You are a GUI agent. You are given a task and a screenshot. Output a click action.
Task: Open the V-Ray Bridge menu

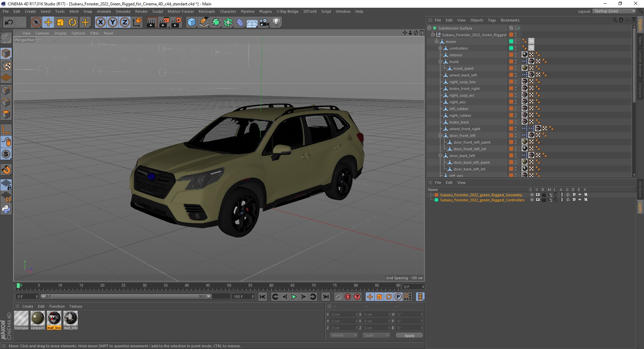click(x=287, y=11)
